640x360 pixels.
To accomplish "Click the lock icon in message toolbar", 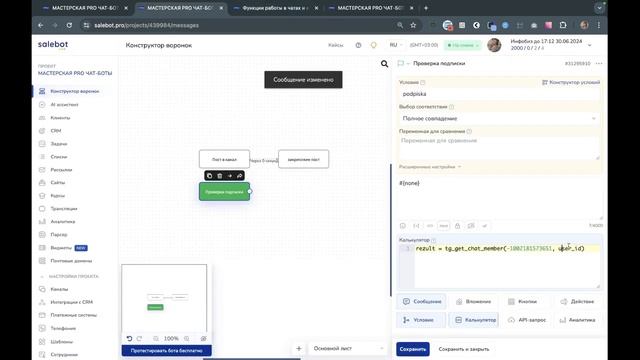I will pyautogui.click(x=458, y=226).
